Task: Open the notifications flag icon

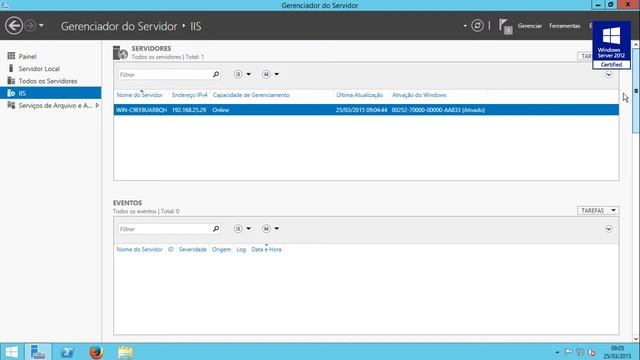Action: pos(505,27)
